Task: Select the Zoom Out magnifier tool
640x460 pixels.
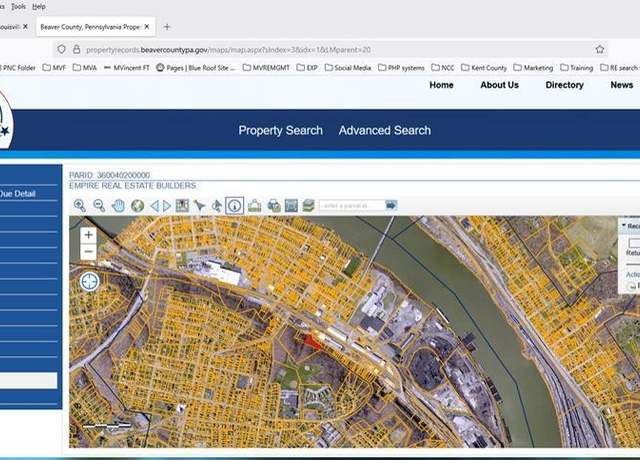Action: click(x=99, y=205)
